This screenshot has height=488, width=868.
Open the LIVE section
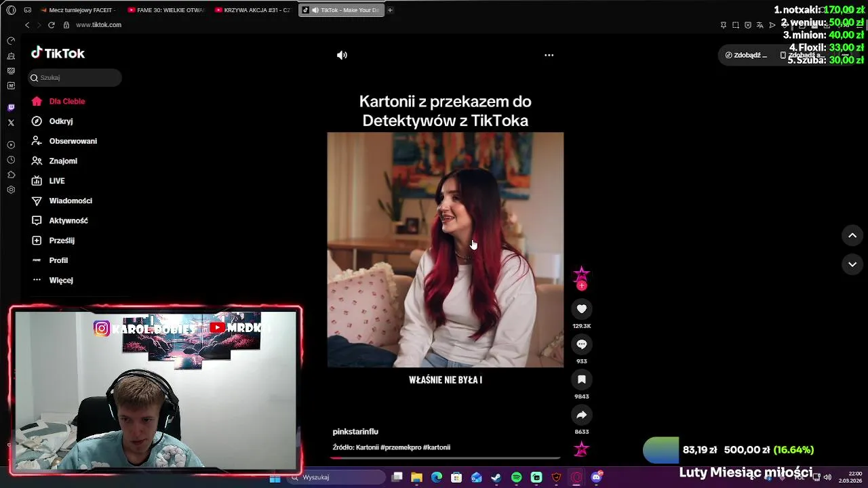(48, 181)
